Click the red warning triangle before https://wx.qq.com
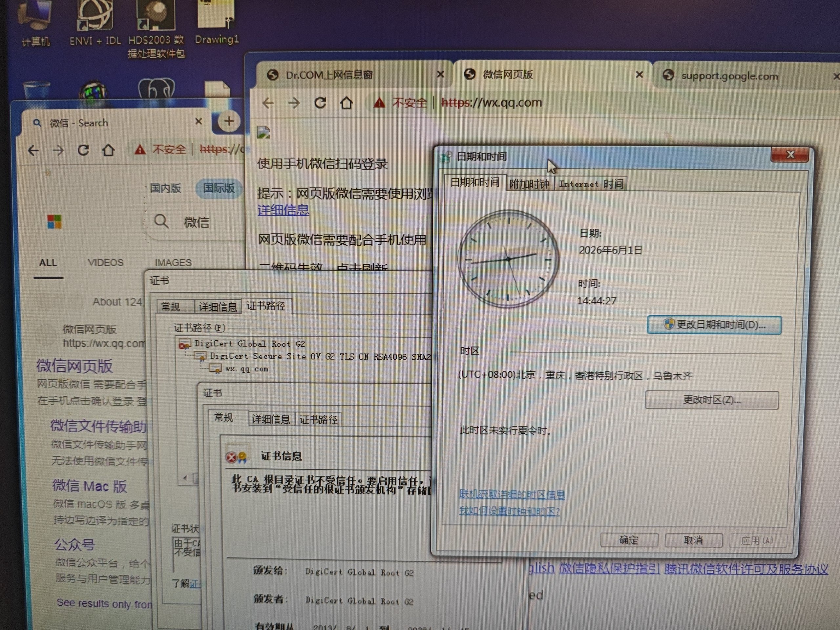Screen dimensions: 840x630 379,102
